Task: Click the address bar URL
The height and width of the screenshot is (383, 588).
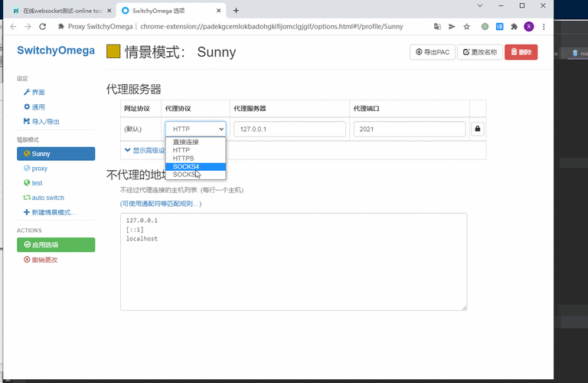Action: point(272,27)
